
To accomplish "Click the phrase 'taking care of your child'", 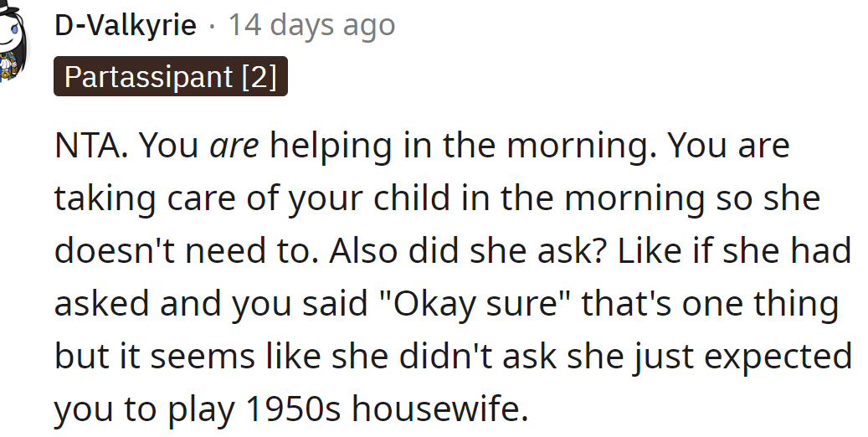I will tap(251, 199).
